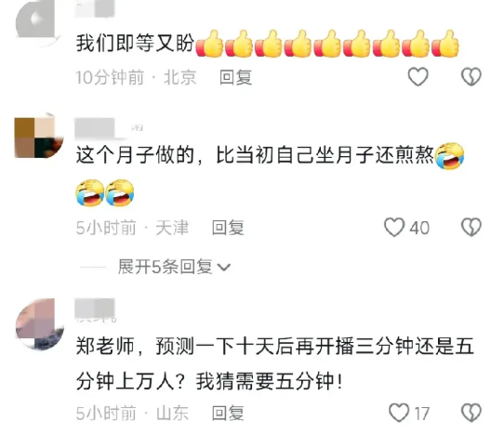
Task: Reply to the Tianjin comment via 回复
Action: coord(228,228)
